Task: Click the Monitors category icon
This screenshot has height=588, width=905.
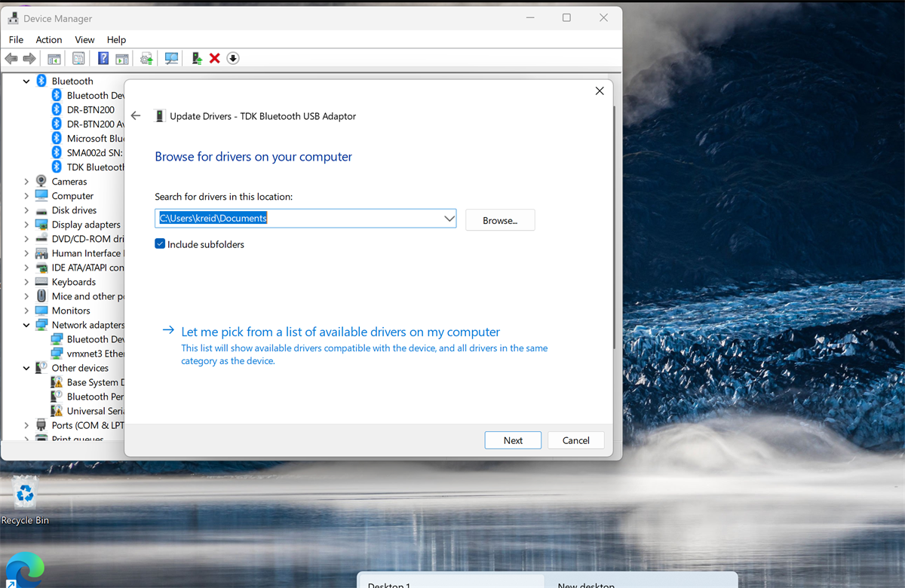Action: pos(41,311)
